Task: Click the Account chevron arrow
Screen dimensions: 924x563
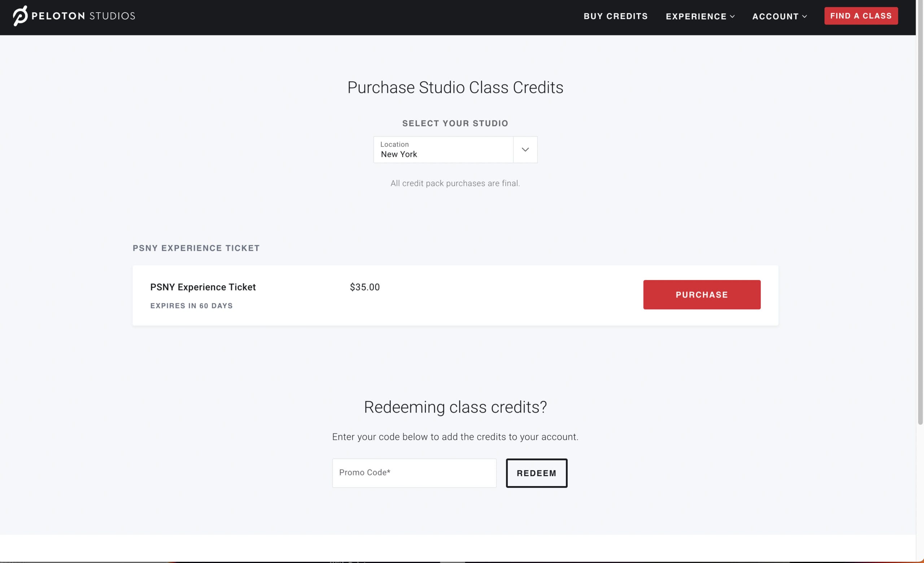Action: point(805,17)
